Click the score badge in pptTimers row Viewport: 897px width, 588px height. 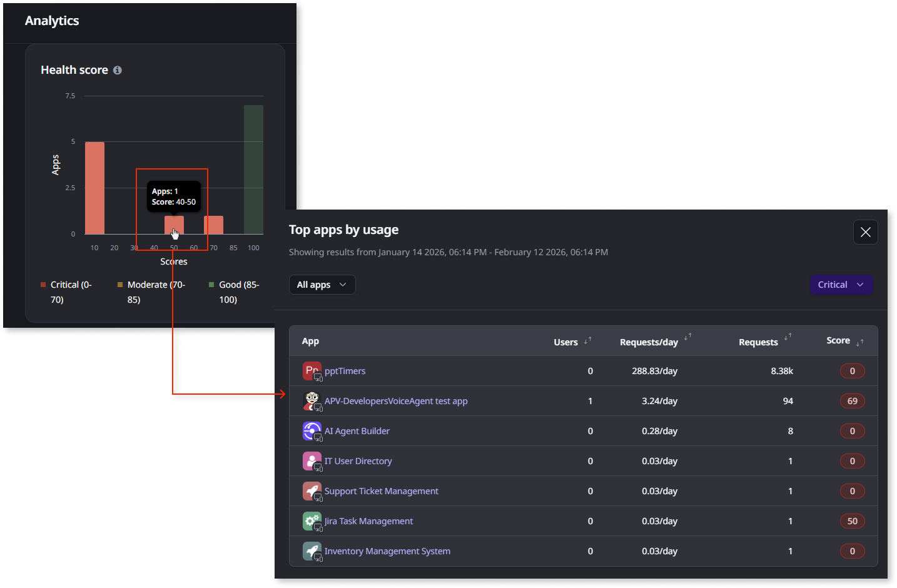pyautogui.click(x=852, y=371)
